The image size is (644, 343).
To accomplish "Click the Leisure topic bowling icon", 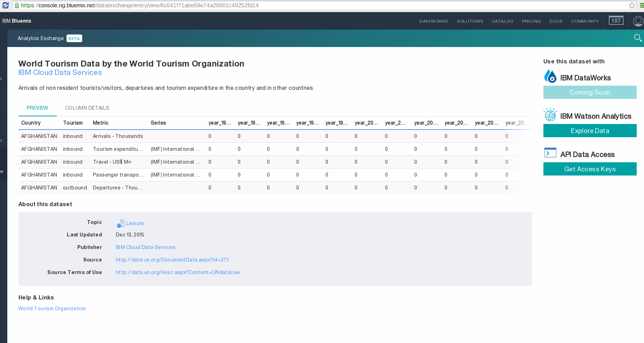I will click(120, 223).
